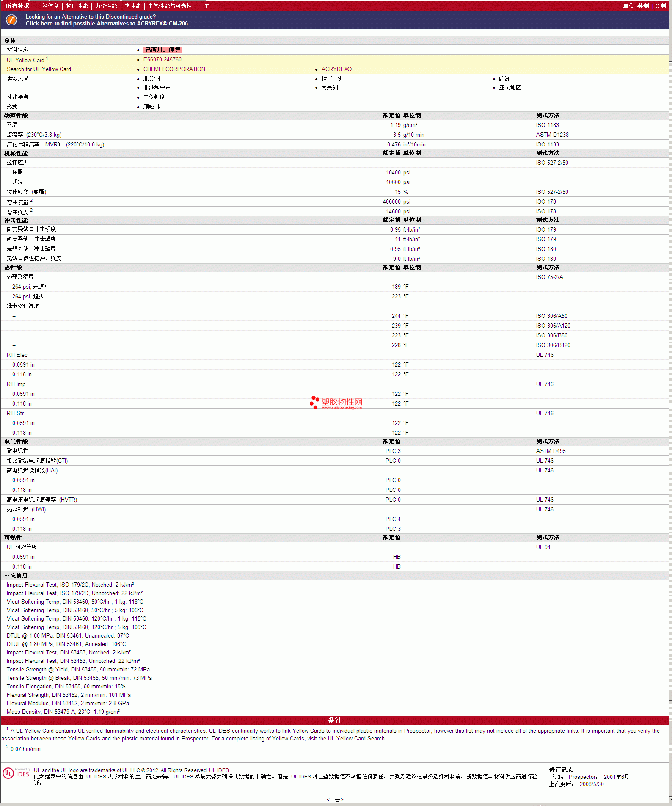
Task: Click Search for UL Yellow Card label
Action: pos(39,69)
